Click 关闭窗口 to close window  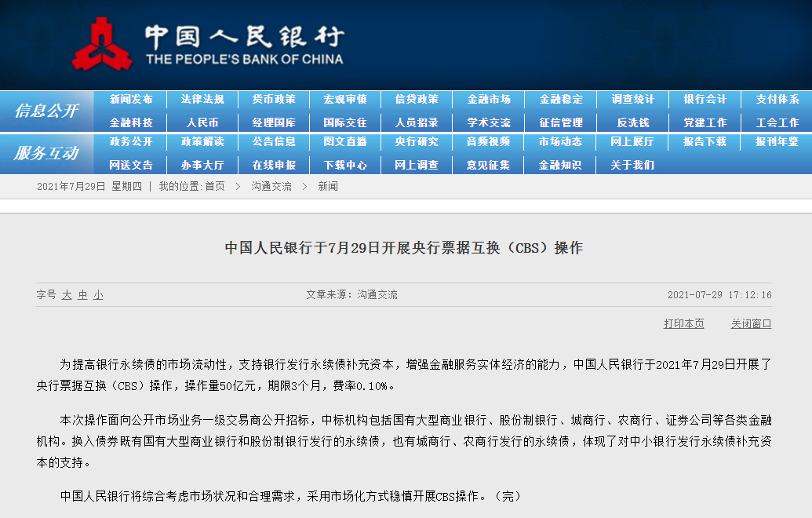(x=751, y=323)
